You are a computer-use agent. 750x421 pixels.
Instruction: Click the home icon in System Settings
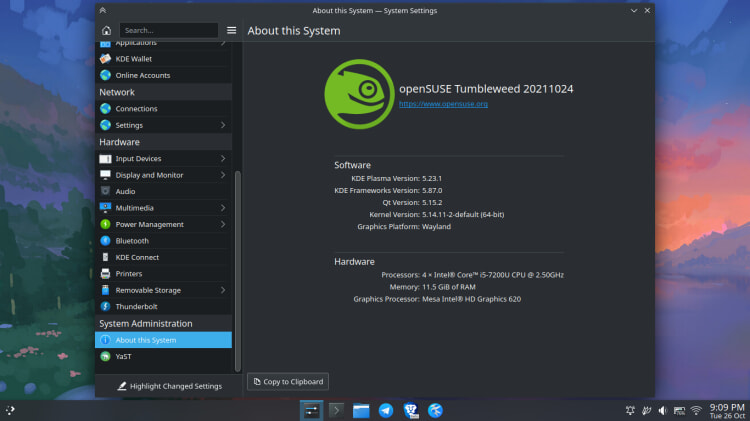pos(106,30)
